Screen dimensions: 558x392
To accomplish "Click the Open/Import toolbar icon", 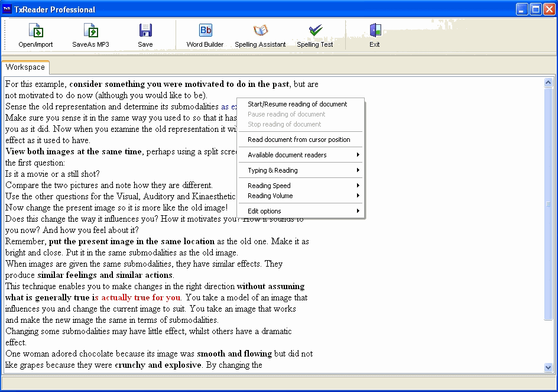I will point(35,31).
